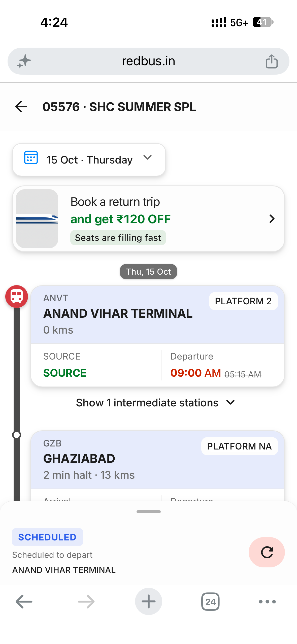Tap the Book a return trip banner

148,219
